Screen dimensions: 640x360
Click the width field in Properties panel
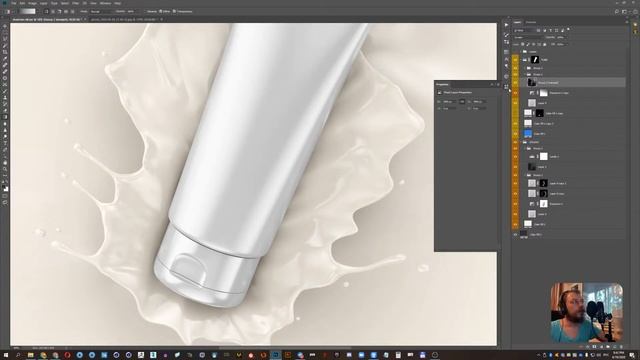[x=450, y=101]
